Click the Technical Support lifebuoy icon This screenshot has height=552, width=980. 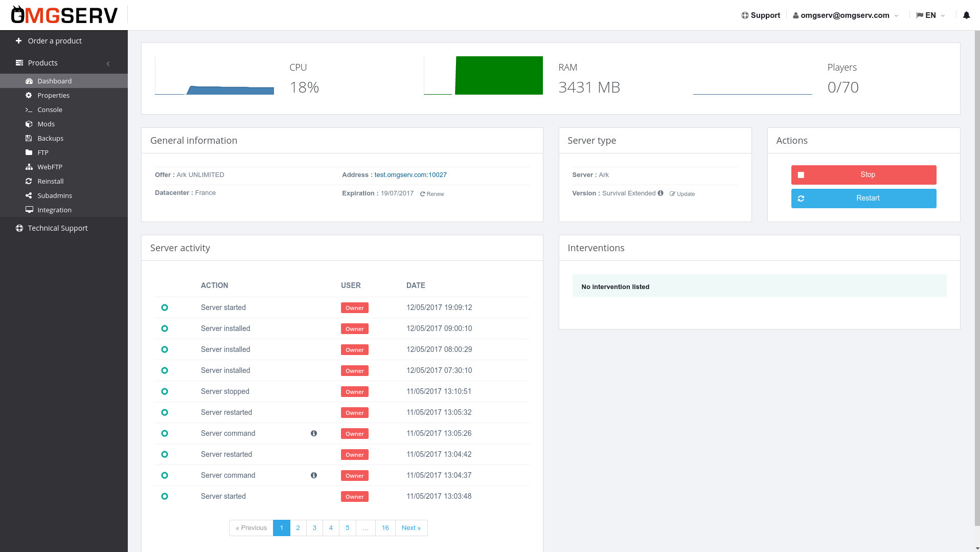19,228
